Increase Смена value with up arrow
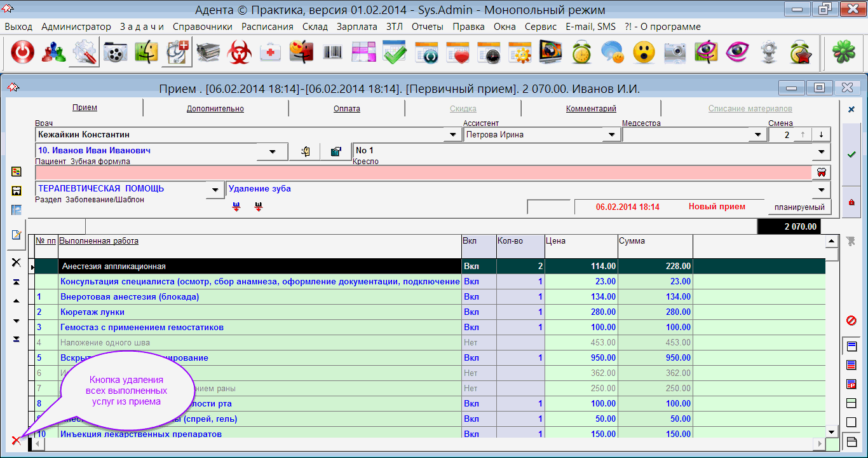This screenshot has width=868, height=458. [x=803, y=135]
